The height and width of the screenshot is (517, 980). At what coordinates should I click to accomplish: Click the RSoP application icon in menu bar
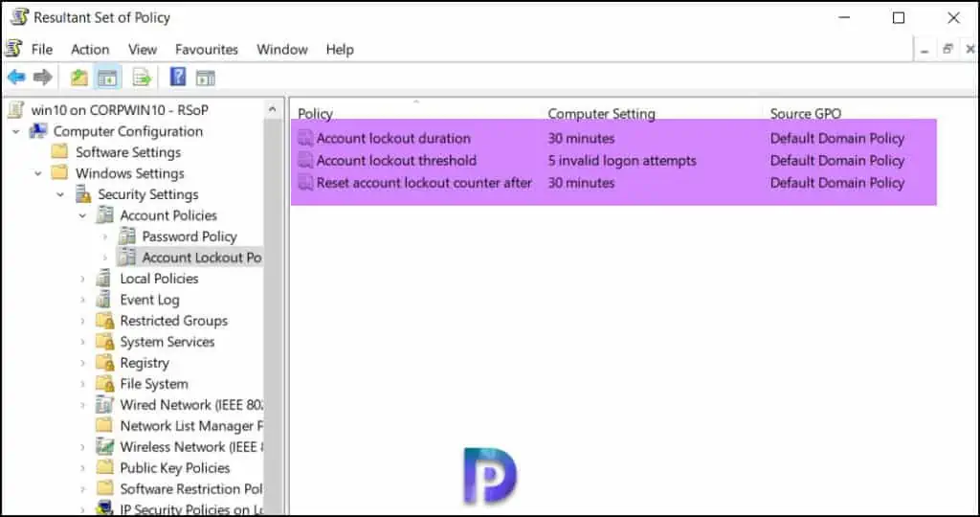tap(13, 48)
